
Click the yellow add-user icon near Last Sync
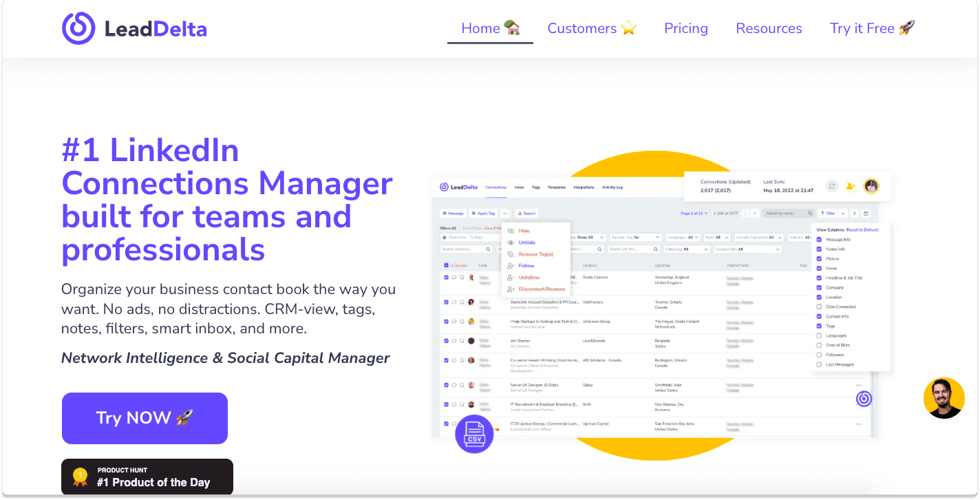coord(851,186)
